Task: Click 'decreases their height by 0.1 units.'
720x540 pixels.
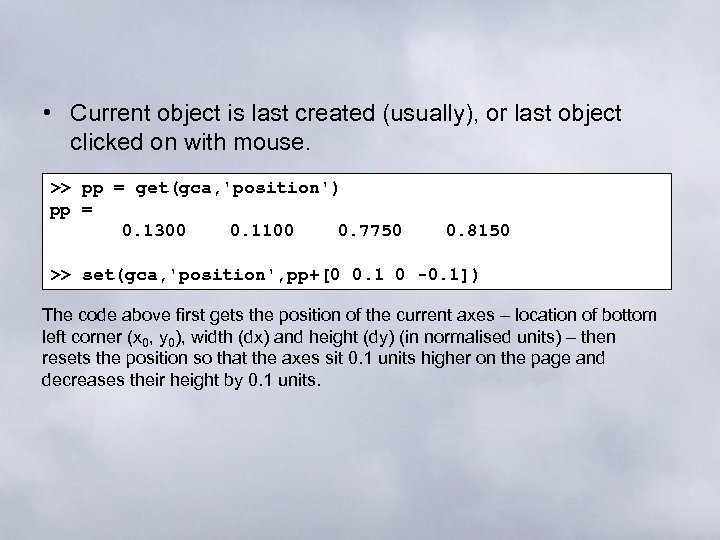Action: (182, 380)
